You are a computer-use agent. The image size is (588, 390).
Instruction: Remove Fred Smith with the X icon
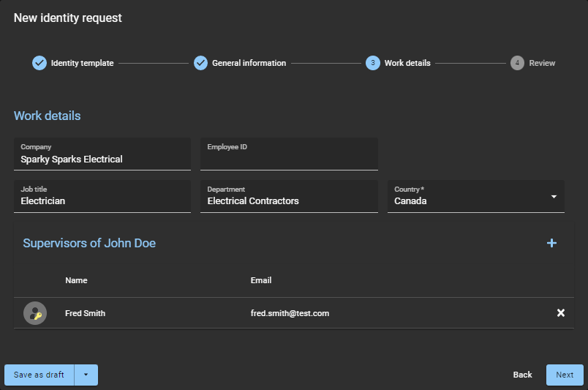click(561, 313)
